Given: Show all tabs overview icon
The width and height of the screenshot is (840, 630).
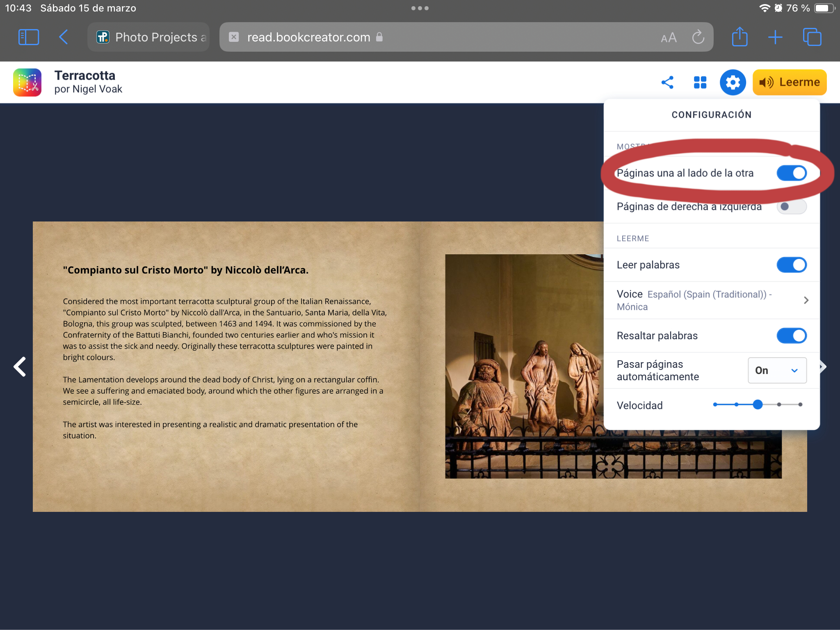Looking at the screenshot, I should pyautogui.click(x=812, y=37).
